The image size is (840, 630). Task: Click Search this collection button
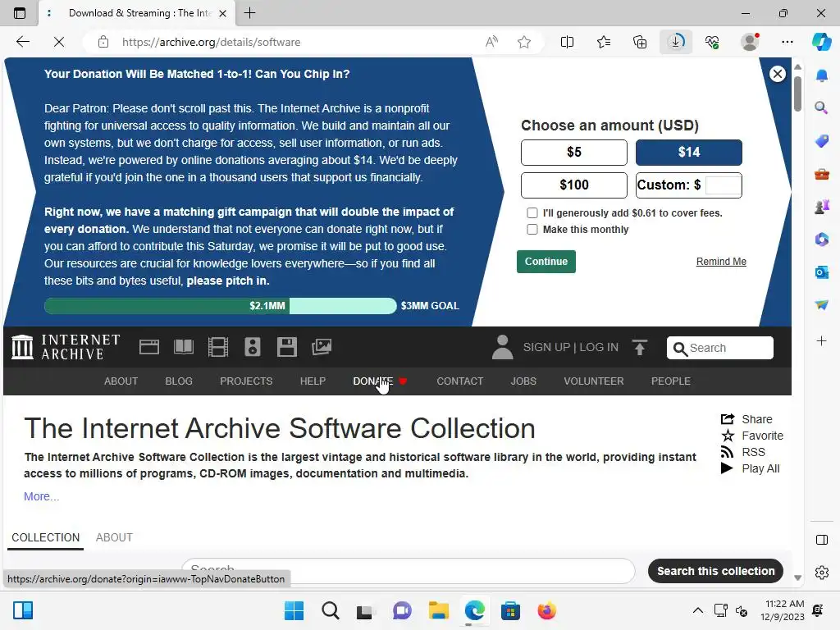715,571
